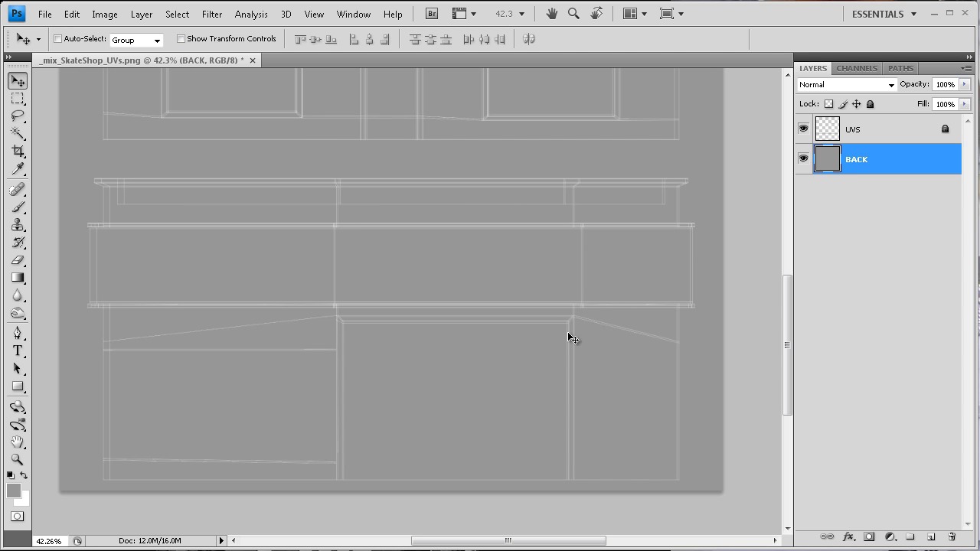Select the Rectangular Marquee tool
The height and width of the screenshot is (551, 980).
pyautogui.click(x=18, y=99)
